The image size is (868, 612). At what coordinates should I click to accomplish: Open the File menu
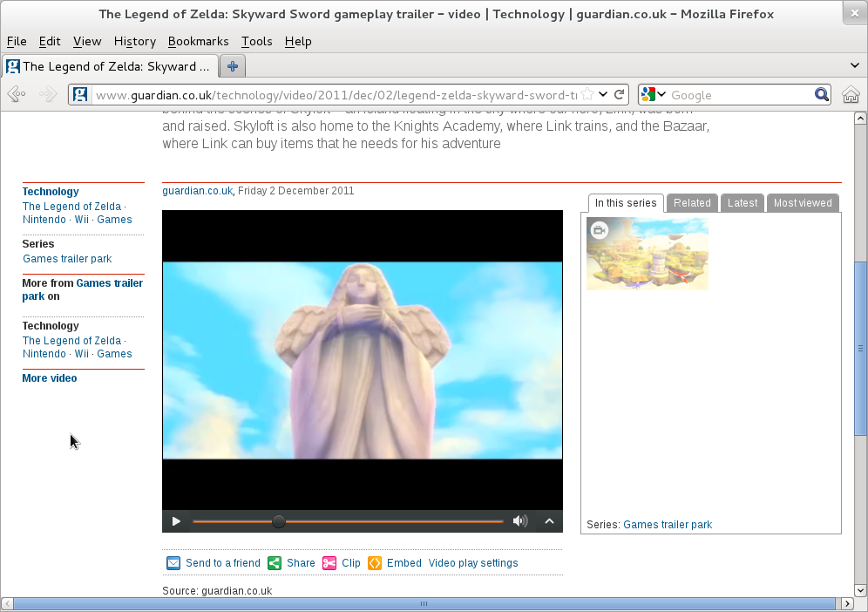click(17, 42)
